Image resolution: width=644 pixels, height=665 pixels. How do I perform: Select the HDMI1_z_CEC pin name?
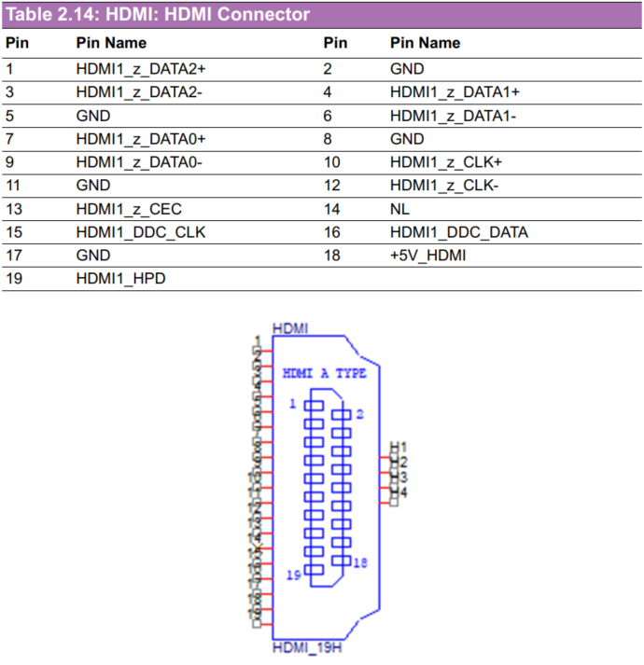(x=129, y=209)
